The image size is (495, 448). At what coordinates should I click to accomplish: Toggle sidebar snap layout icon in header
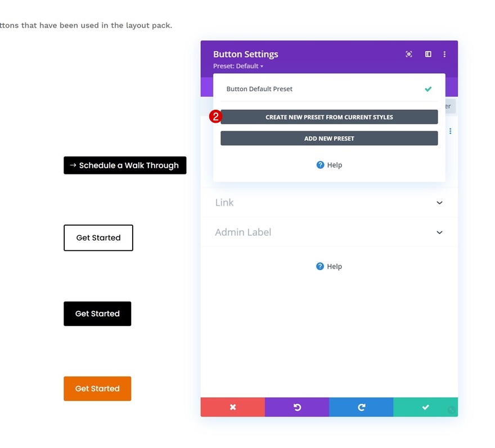428,54
